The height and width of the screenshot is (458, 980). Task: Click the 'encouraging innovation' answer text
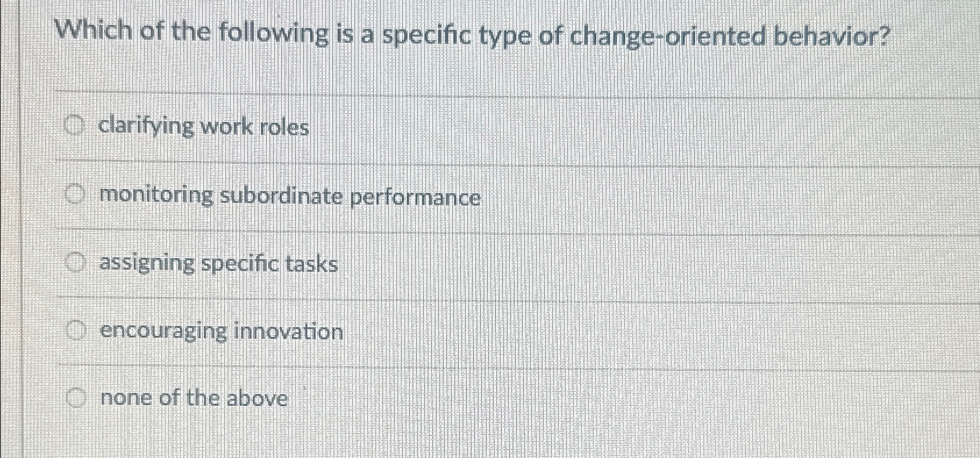pyautogui.click(x=222, y=332)
